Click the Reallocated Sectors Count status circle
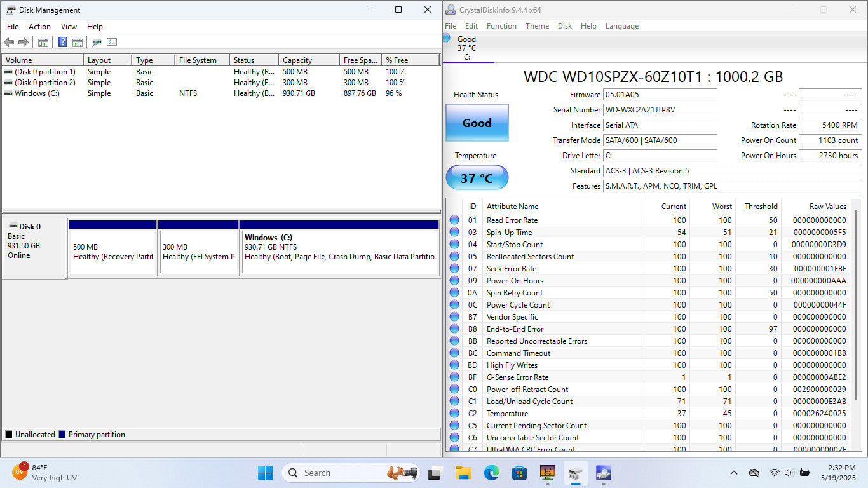 [x=454, y=257]
